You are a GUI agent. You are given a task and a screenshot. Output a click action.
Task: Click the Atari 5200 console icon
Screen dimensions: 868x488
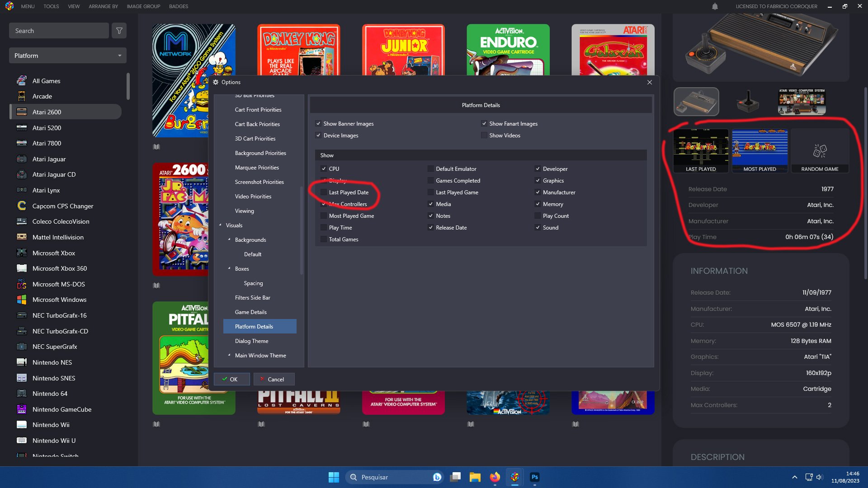[21, 128]
